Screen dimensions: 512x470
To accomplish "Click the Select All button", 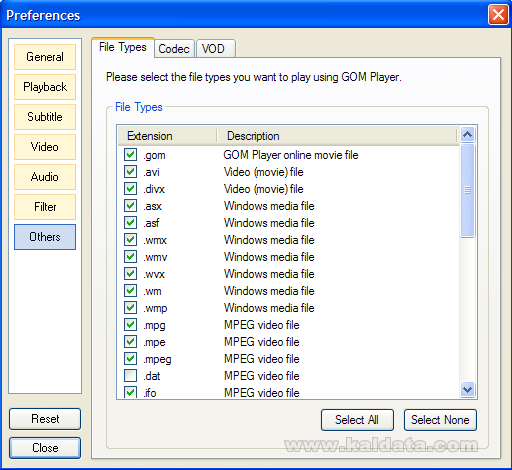I will pyautogui.click(x=357, y=420).
